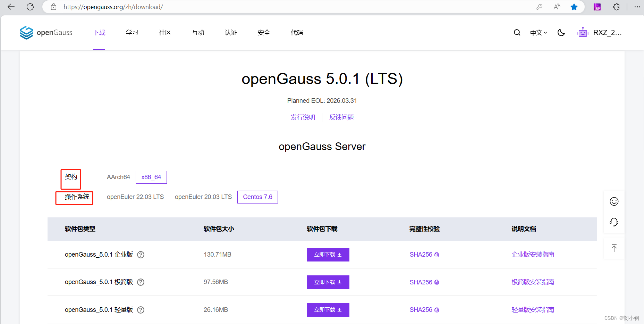Copy the SHA256 checksum for 极简版
This screenshot has height=324, width=644.
click(x=436, y=282)
